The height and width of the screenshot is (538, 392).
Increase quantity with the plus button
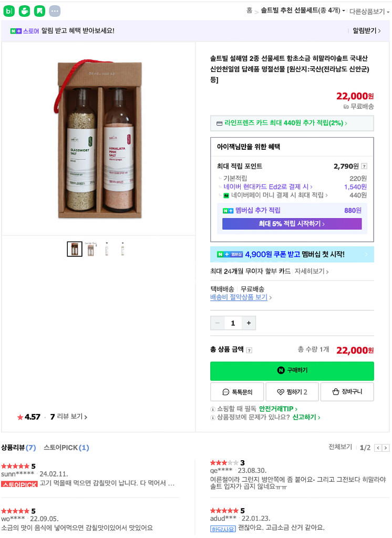point(249,323)
